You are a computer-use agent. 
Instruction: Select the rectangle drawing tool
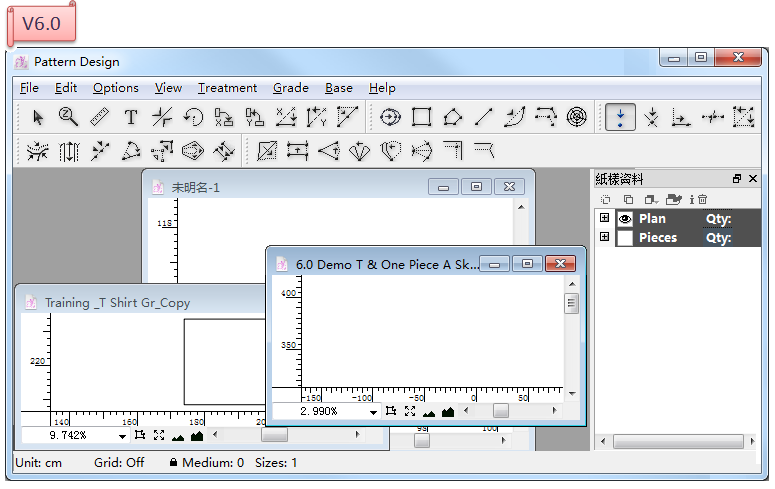421,117
